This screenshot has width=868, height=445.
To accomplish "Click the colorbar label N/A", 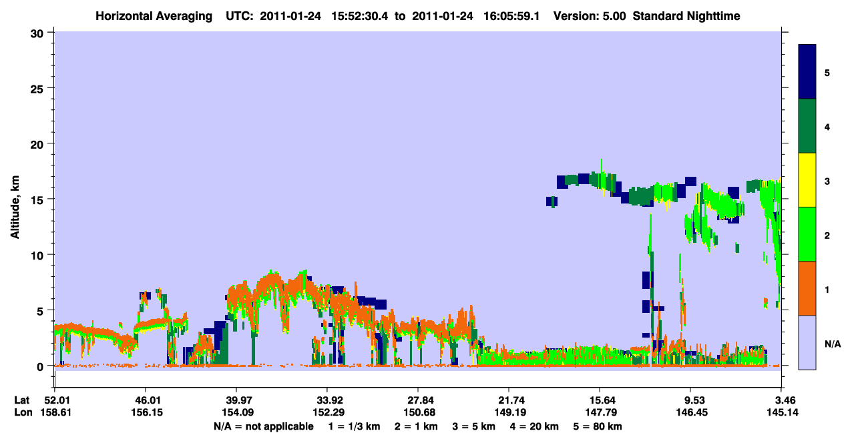I will [833, 344].
